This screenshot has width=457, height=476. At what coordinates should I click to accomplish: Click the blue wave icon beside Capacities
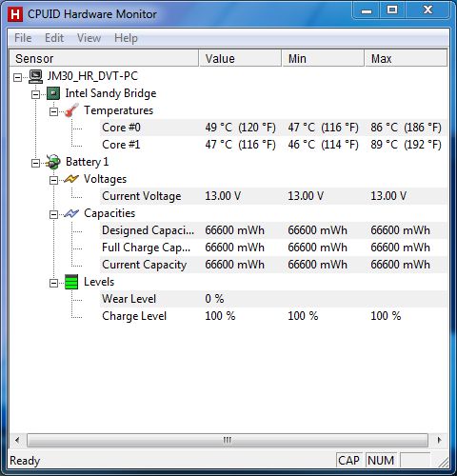(71, 213)
